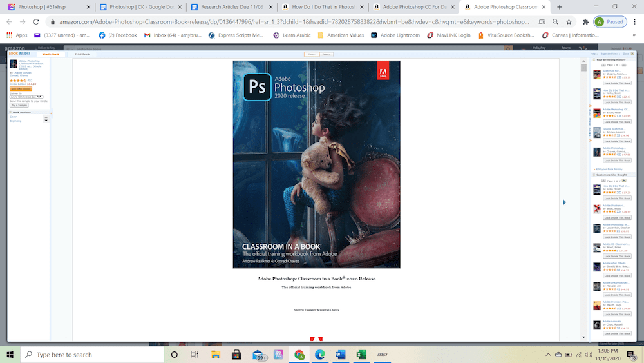Switch to Expanded View
The width and height of the screenshot is (644, 363).
point(609,54)
